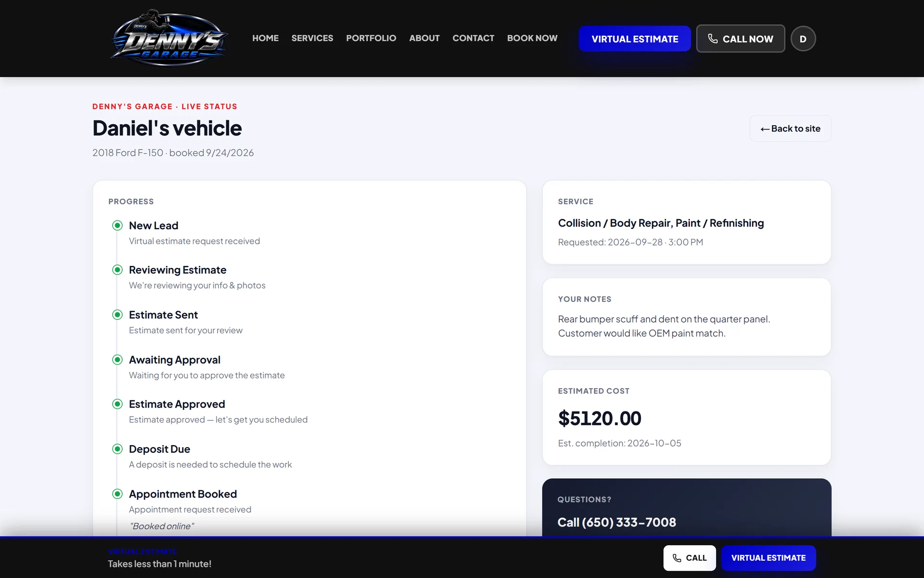Image resolution: width=924 pixels, height=578 pixels.
Task: Click "Estimate sent for your review" text
Action: point(186,330)
